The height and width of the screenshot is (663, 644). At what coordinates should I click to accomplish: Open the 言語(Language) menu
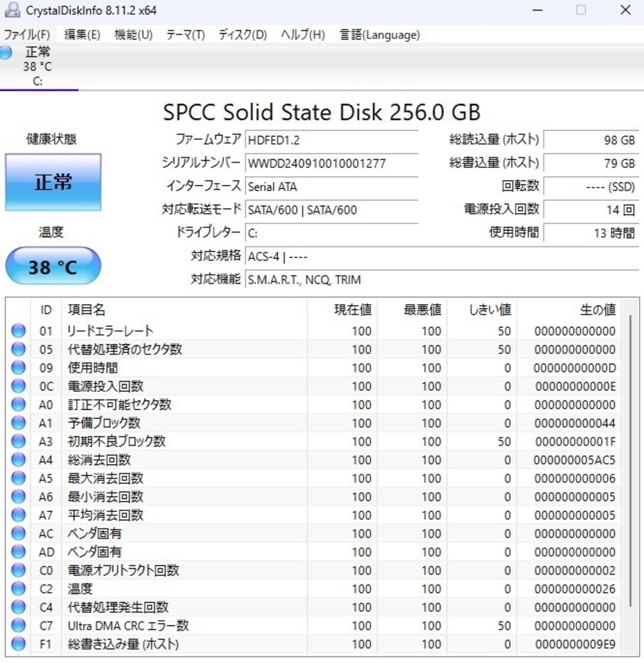point(379,35)
